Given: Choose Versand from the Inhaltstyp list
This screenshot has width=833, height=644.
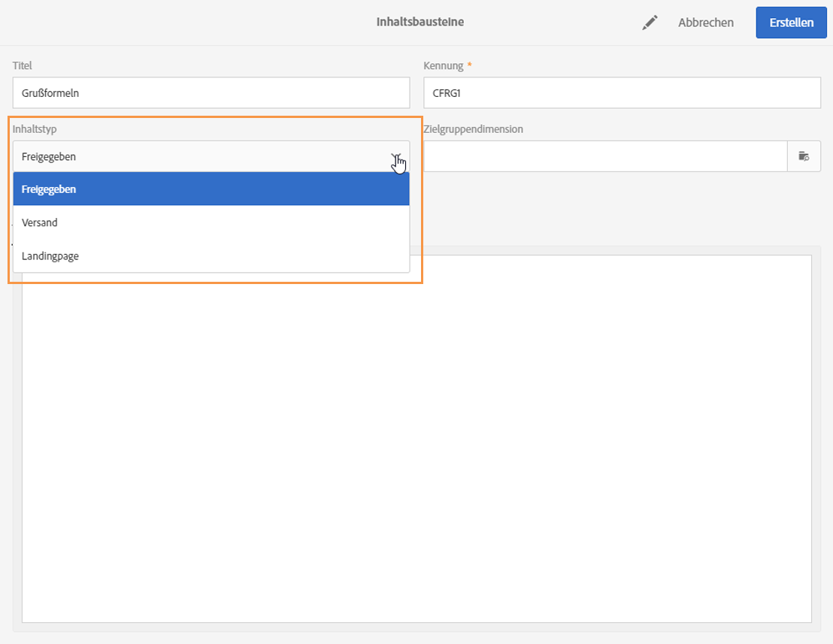Looking at the screenshot, I should coord(211,222).
